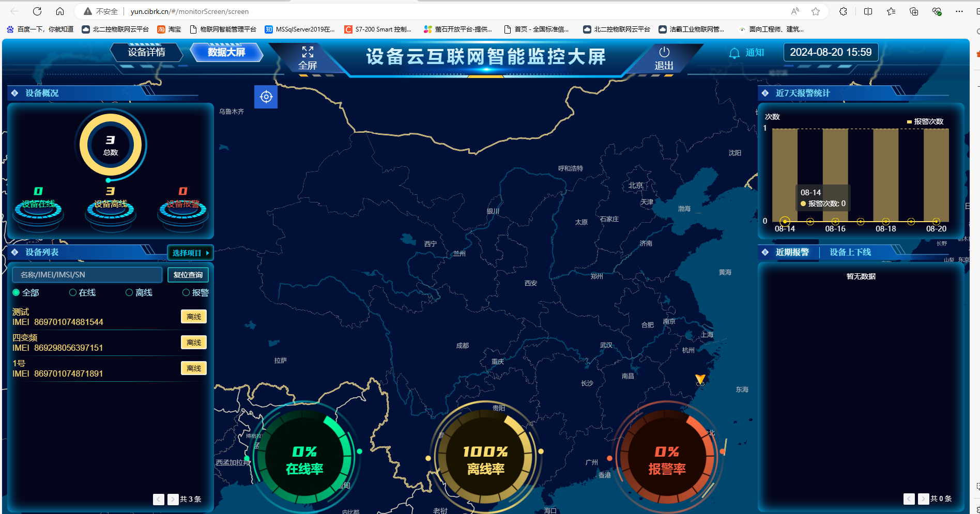
Task: Focus the 名称/IMEI/IMSI/SN search field
Action: (x=87, y=275)
